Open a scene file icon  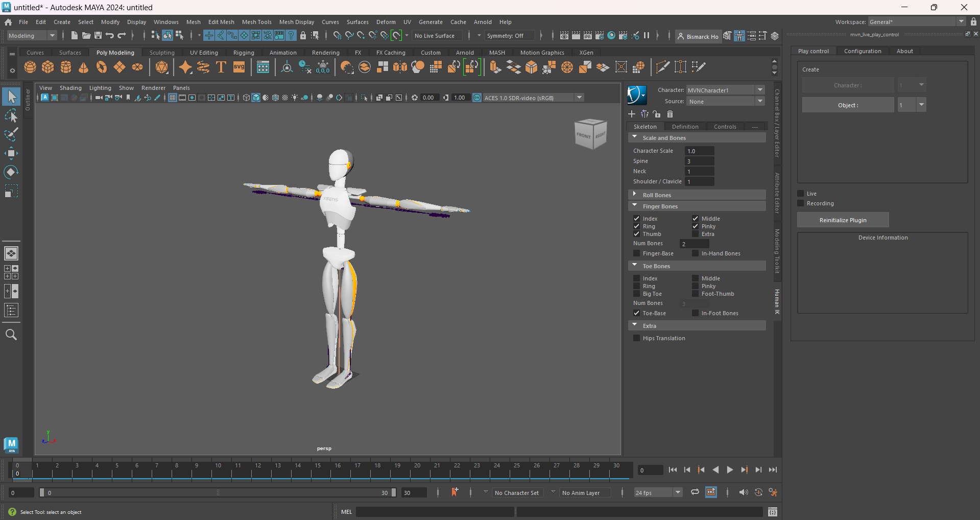[86, 35]
